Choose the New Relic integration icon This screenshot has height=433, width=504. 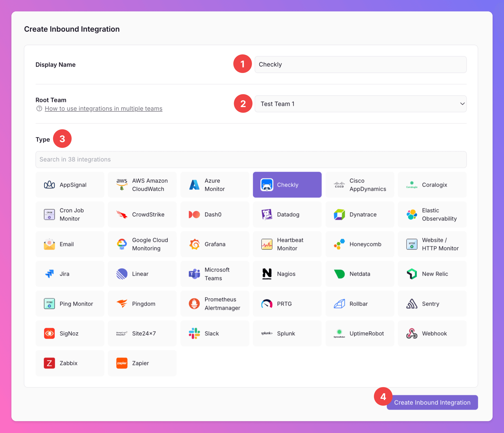412,274
